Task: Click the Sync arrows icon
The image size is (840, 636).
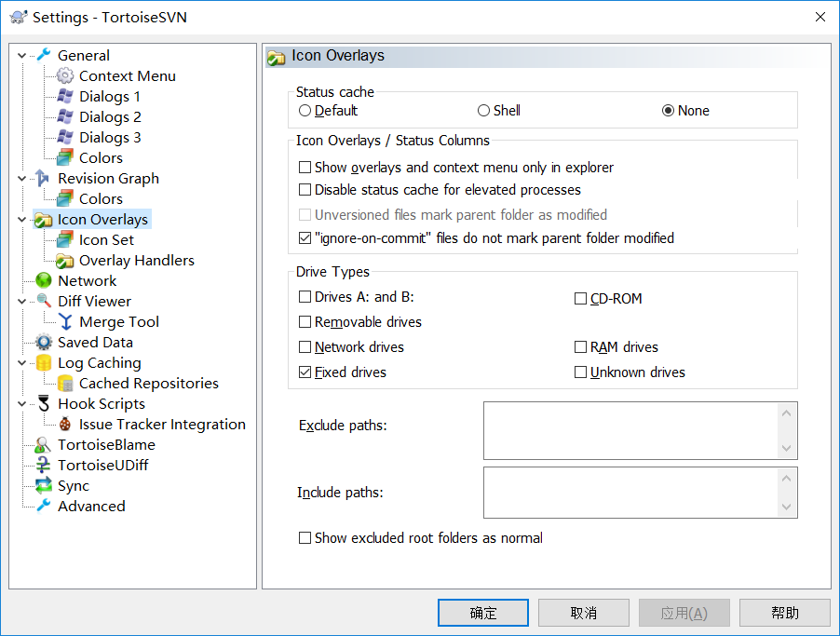Action: [44, 485]
